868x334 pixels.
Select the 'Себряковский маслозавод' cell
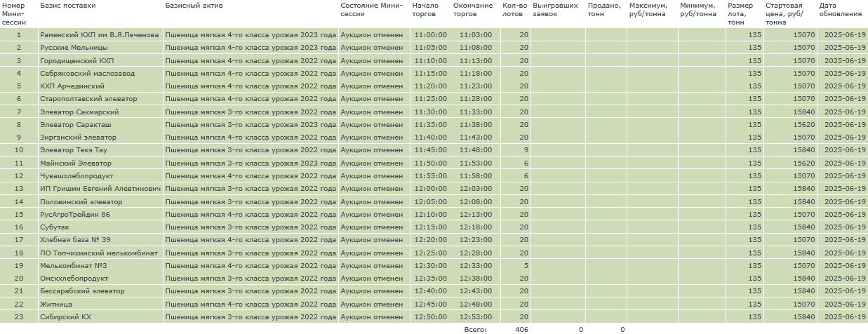[x=100, y=73]
